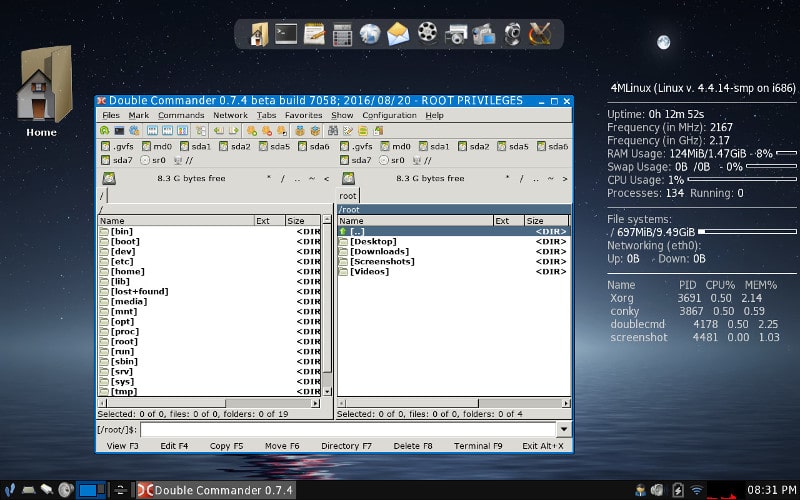Open the right panel drive list button
The height and width of the screenshot is (500, 800).
click(x=348, y=178)
